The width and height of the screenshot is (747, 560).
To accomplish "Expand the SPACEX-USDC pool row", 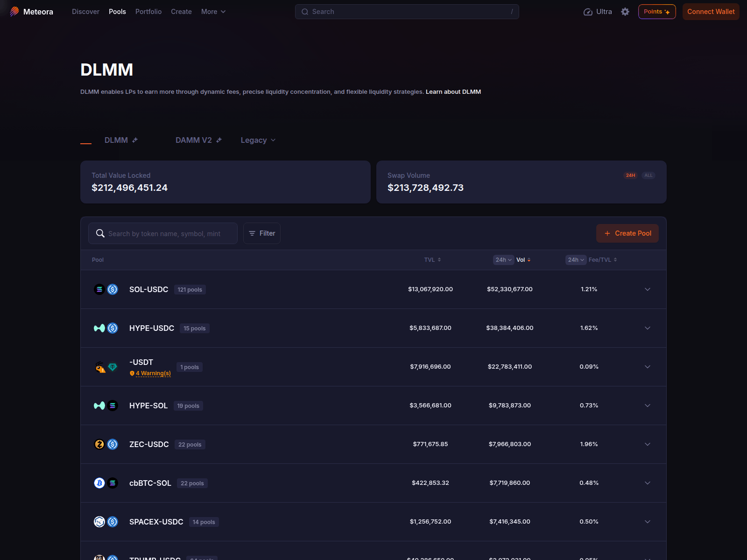I will tap(648, 522).
